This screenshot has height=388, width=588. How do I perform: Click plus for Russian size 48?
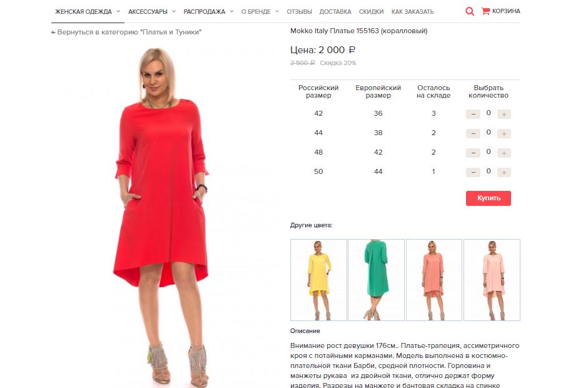(x=504, y=153)
